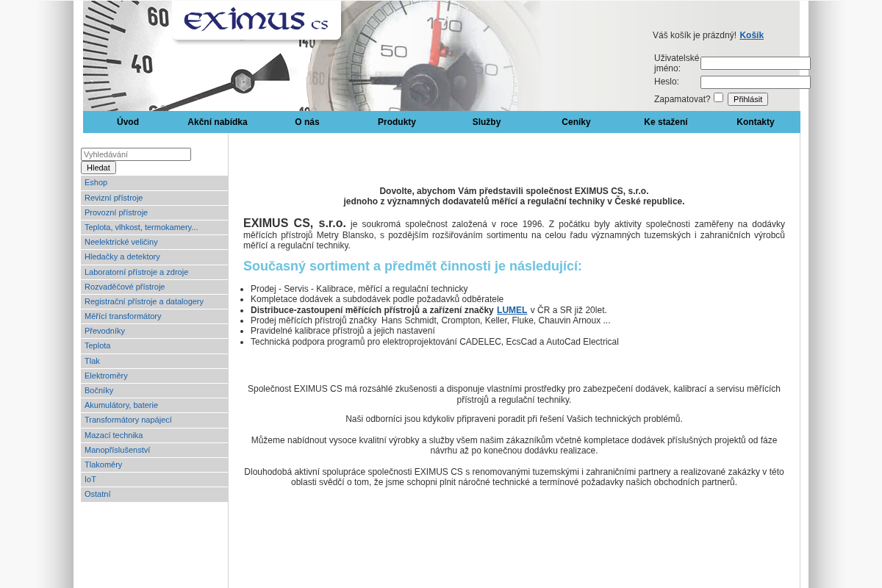
Task: Open the Neelektrické veličiny category
Action: click(154, 242)
